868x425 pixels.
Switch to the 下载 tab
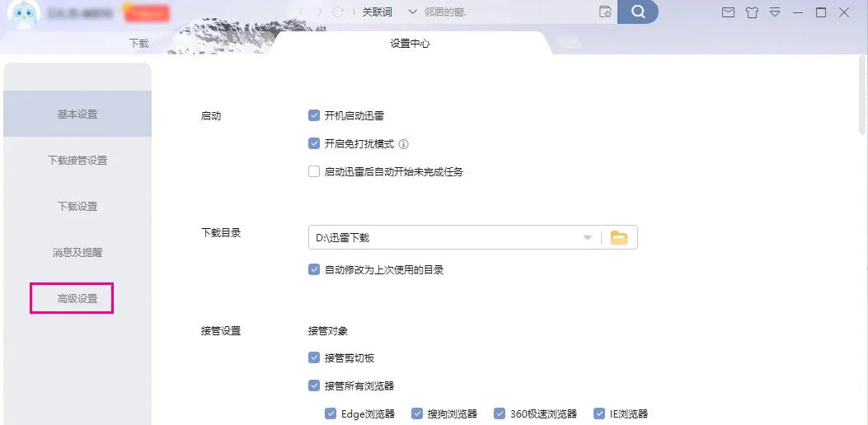click(x=139, y=44)
